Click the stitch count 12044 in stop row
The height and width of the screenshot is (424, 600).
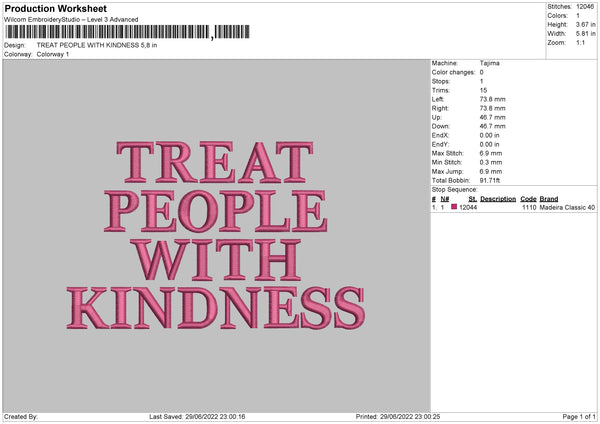pos(468,207)
